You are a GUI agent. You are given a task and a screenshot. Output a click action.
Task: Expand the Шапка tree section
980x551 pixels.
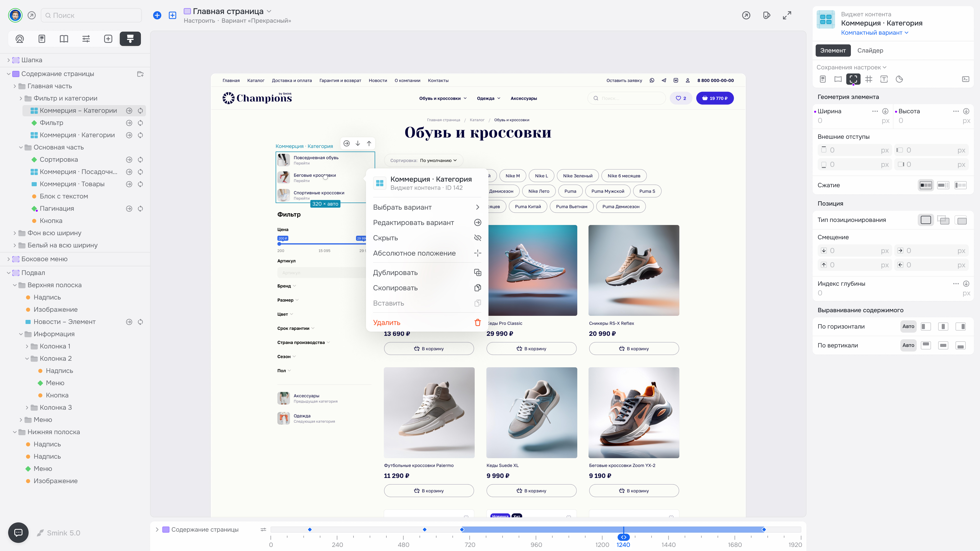tap(8, 60)
